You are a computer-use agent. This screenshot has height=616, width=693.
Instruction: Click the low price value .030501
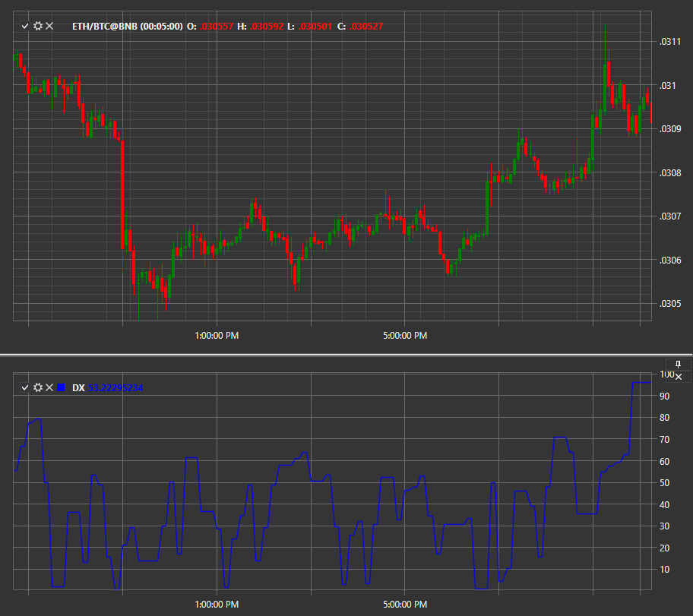click(x=315, y=27)
